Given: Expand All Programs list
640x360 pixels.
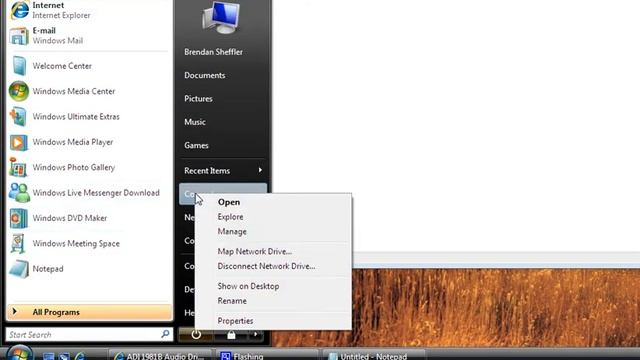Looking at the screenshot, I should point(90,312).
